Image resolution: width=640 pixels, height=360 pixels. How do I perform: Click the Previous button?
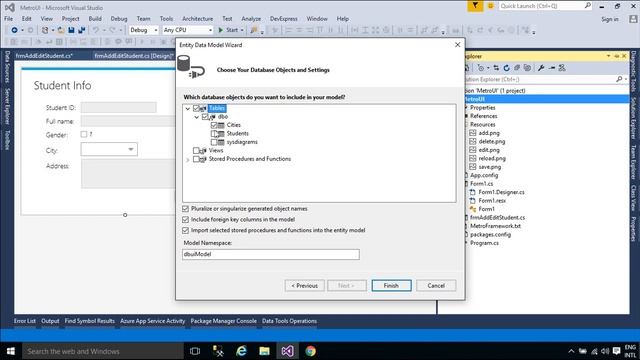[x=304, y=286]
